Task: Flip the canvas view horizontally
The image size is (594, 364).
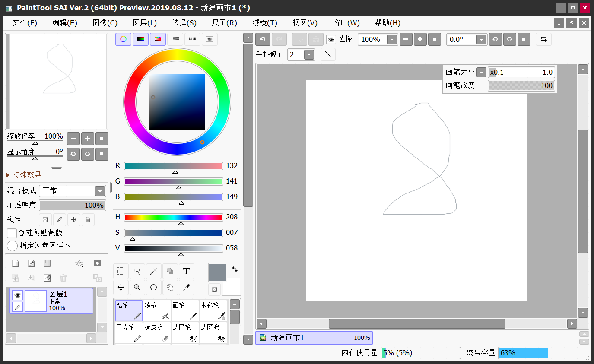Action: 543,39
